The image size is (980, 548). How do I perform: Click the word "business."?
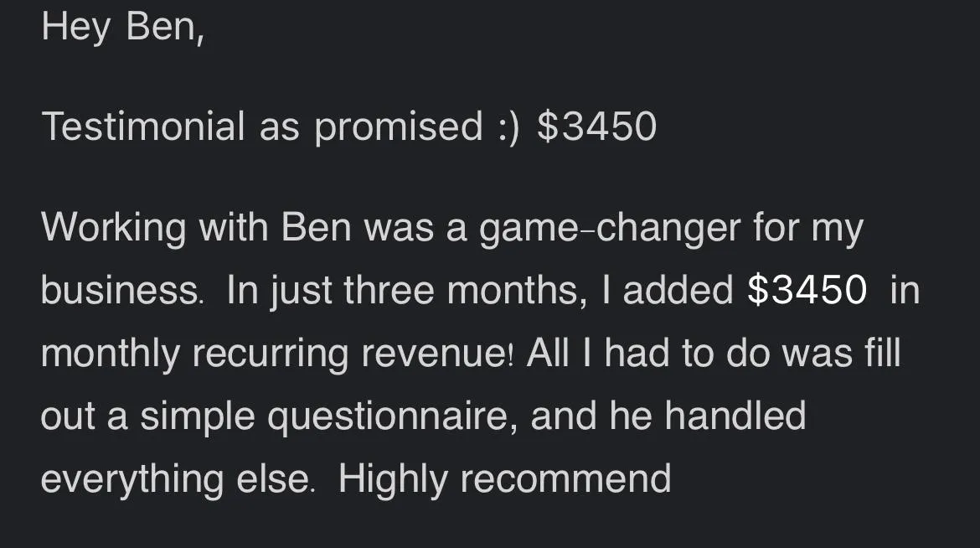pyautogui.click(x=122, y=290)
